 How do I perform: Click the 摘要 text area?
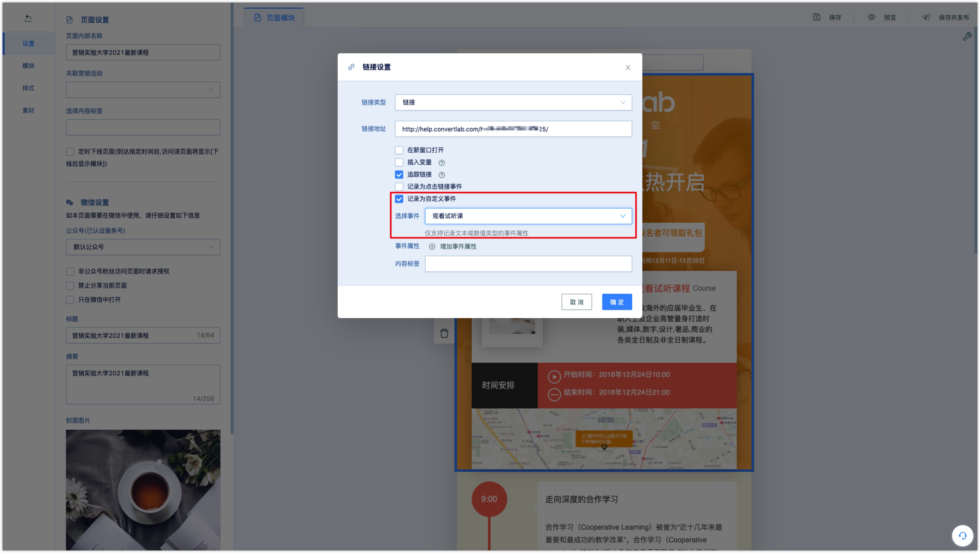(143, 385)
